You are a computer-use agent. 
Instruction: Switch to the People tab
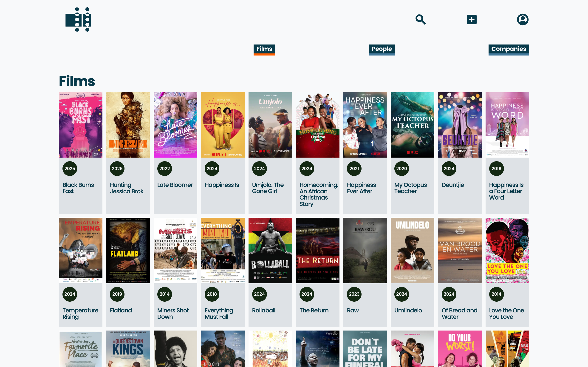click(382, 50)
